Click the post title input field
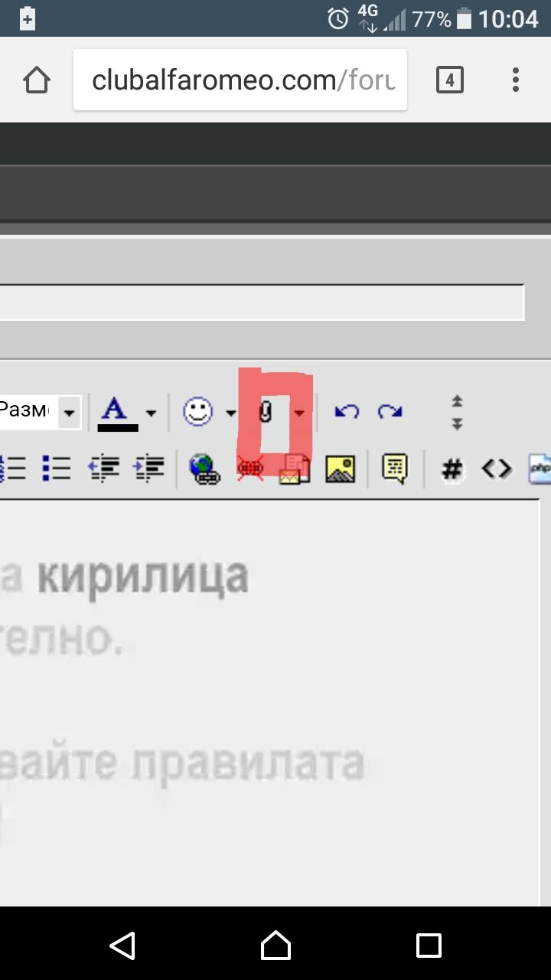551x980 pixels. point(260,302)
